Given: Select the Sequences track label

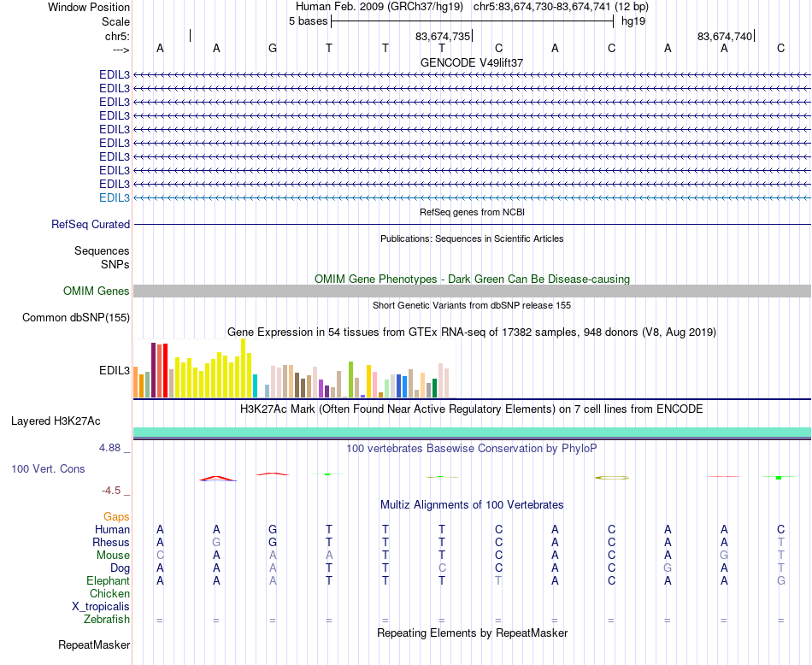Looking at the screenshot, I should pos(102,251).
